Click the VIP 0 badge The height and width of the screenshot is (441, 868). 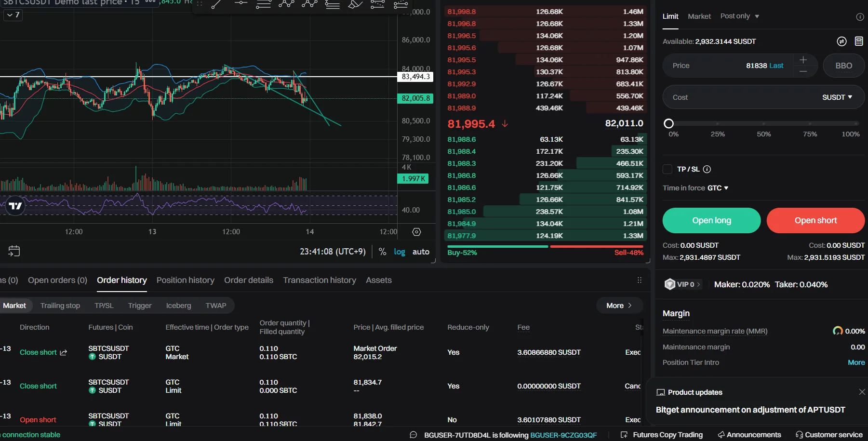(682, 284)
